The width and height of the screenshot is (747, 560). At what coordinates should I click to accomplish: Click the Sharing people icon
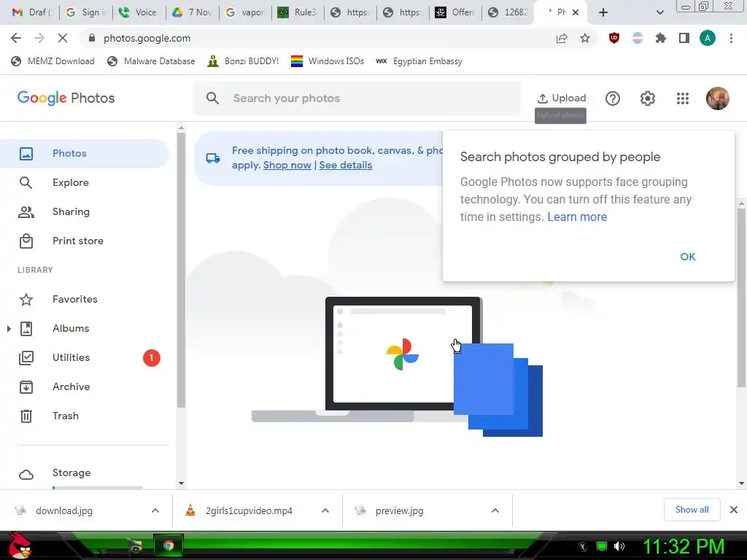(x=26, y=212)
